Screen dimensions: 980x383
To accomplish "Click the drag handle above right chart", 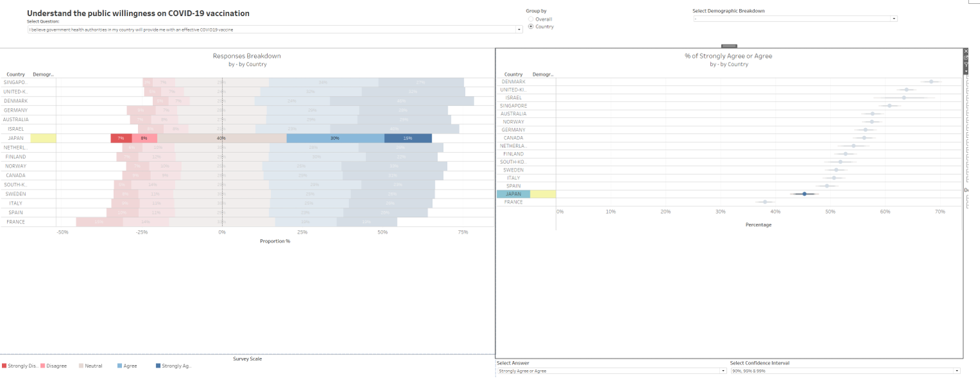I will coord(728,46).
